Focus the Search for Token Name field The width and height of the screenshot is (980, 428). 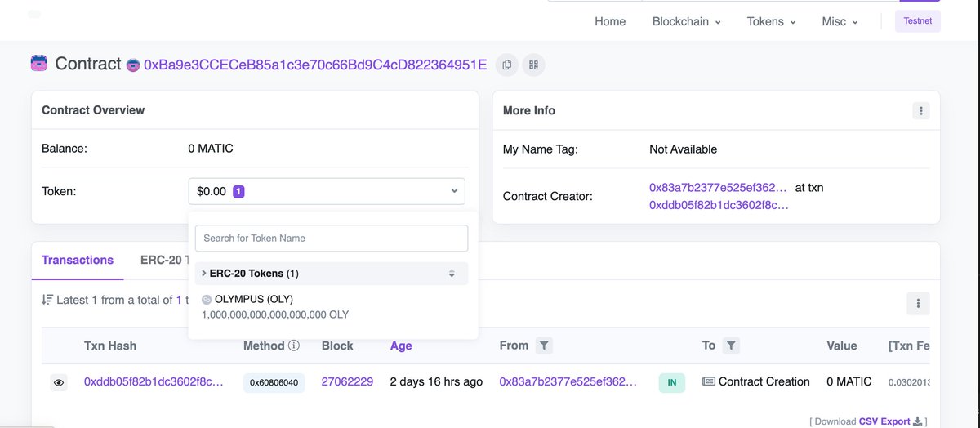tap(332, 239)
